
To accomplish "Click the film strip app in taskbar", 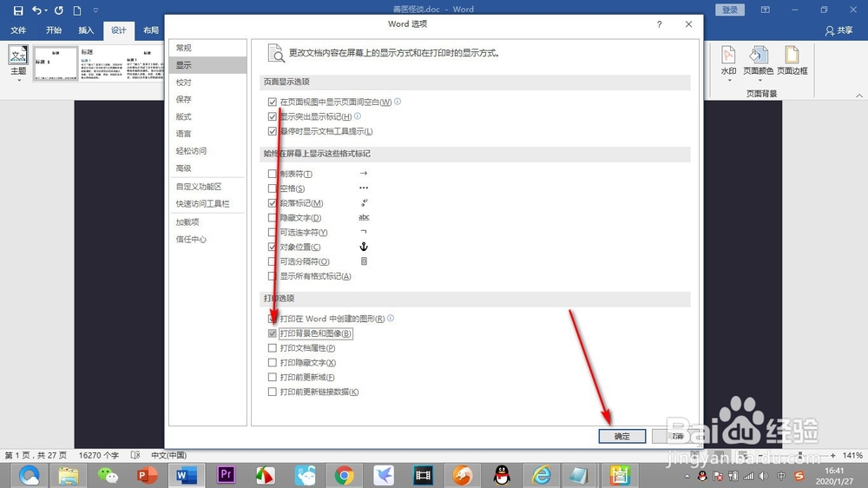I will pos(423,475).
